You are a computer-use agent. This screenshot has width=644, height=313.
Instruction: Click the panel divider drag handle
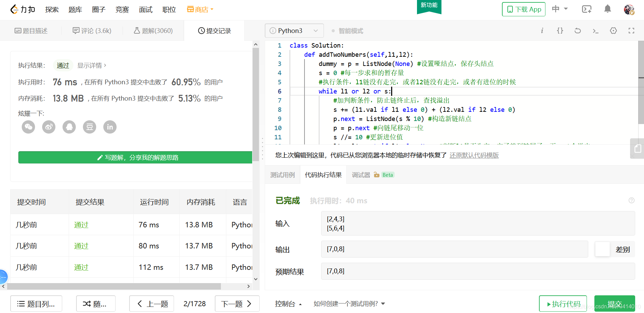(262, 149)
